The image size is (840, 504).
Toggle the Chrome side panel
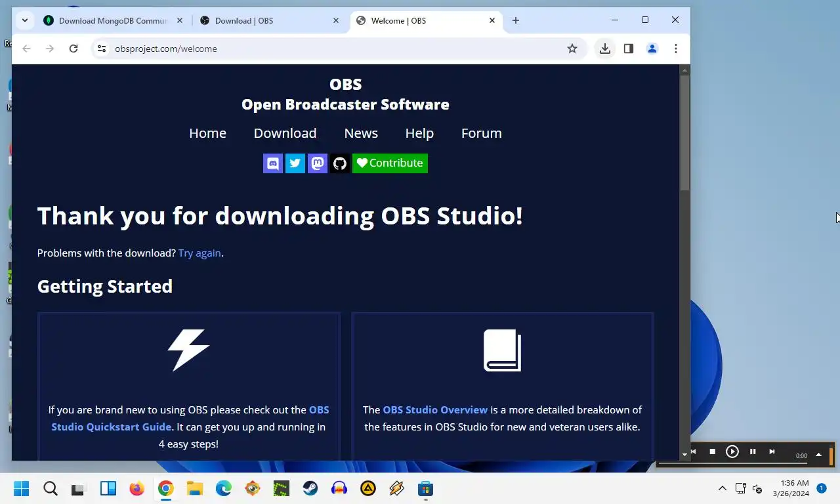tap(629, 49)
